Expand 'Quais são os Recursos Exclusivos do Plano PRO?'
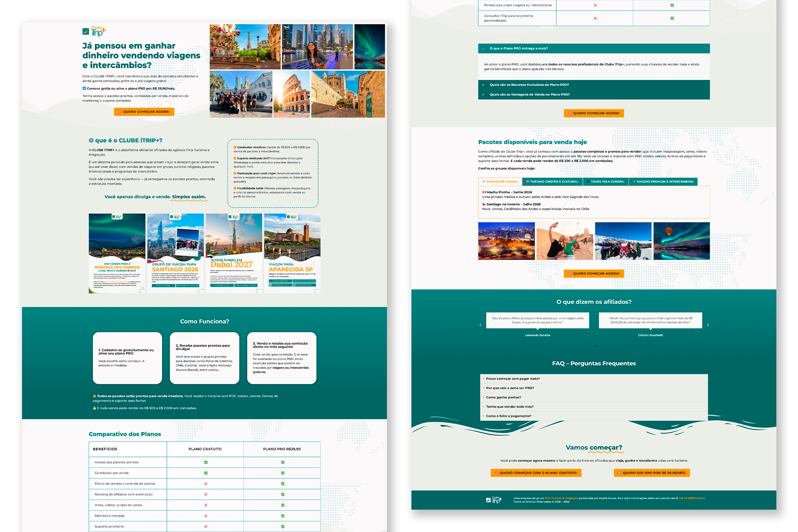 tap(529, 85)
